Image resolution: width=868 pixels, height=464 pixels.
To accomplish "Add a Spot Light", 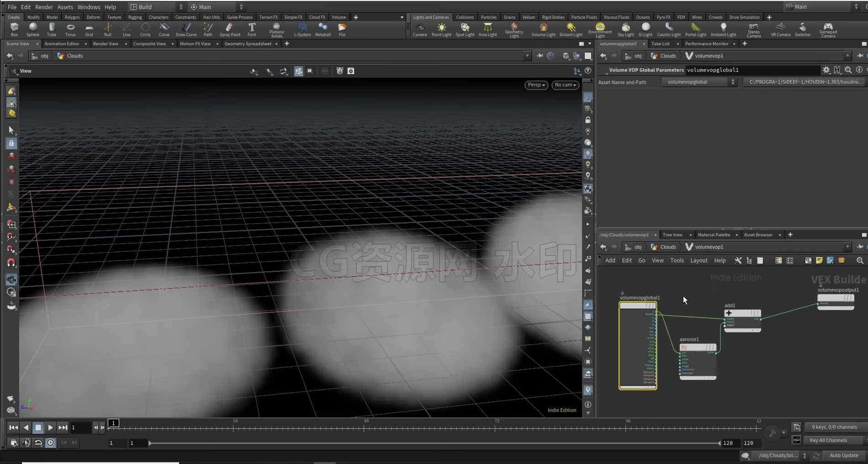I will coord(465,30).
